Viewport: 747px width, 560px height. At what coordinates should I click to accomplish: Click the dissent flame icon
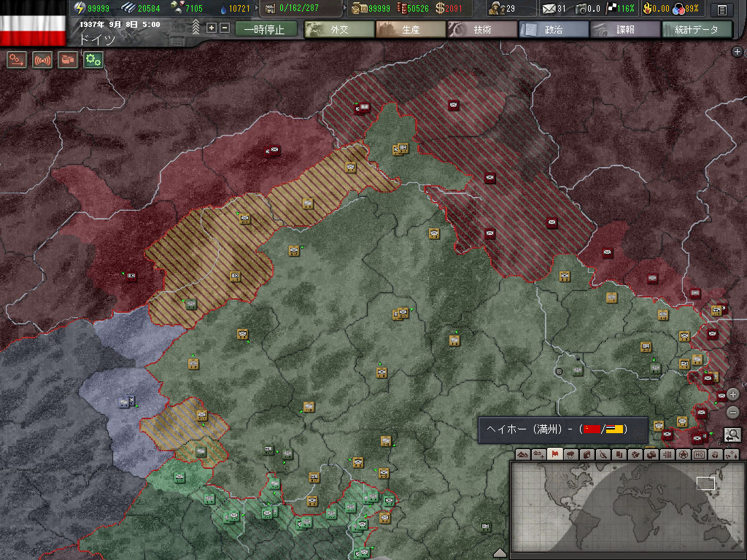[x=648, y=8]
